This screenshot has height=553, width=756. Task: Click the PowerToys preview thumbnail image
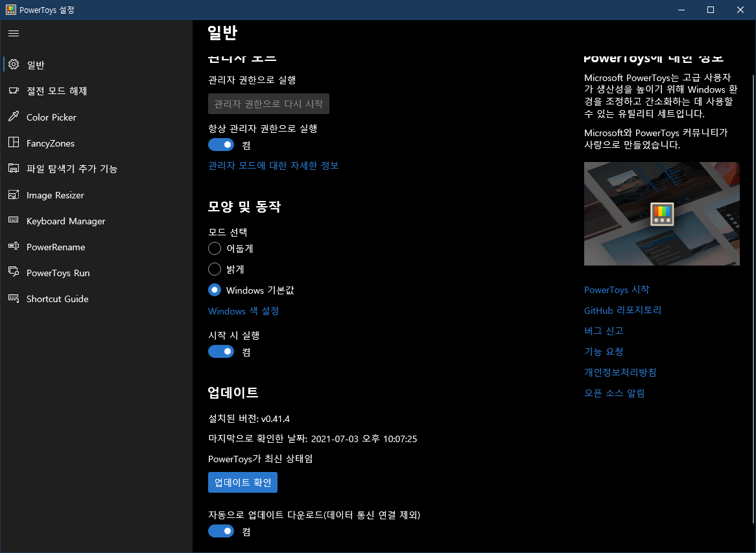662,213
